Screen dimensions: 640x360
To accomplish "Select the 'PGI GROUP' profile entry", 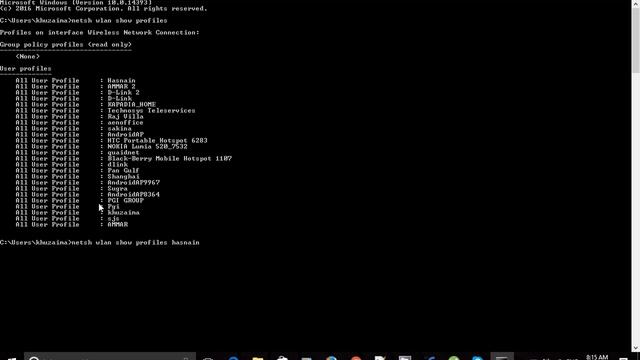I will coord(125,200).
